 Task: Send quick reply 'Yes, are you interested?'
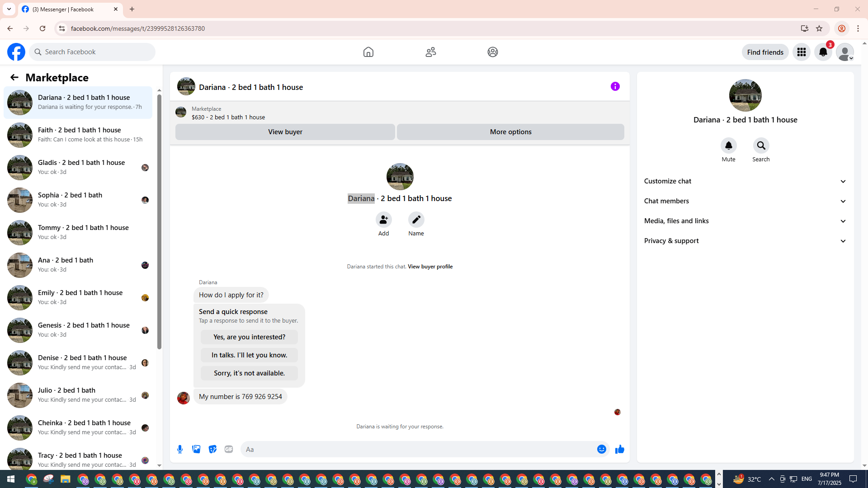[250, 337]
